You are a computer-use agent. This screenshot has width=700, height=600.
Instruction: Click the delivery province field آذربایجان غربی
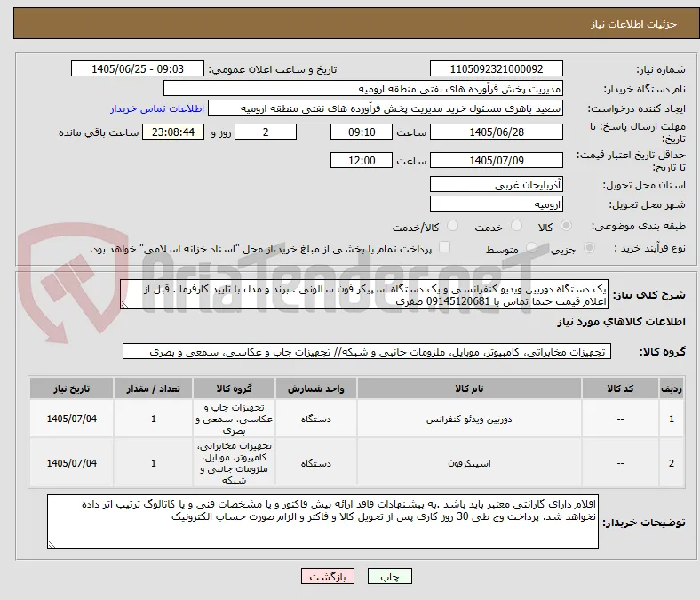(497, 184)
